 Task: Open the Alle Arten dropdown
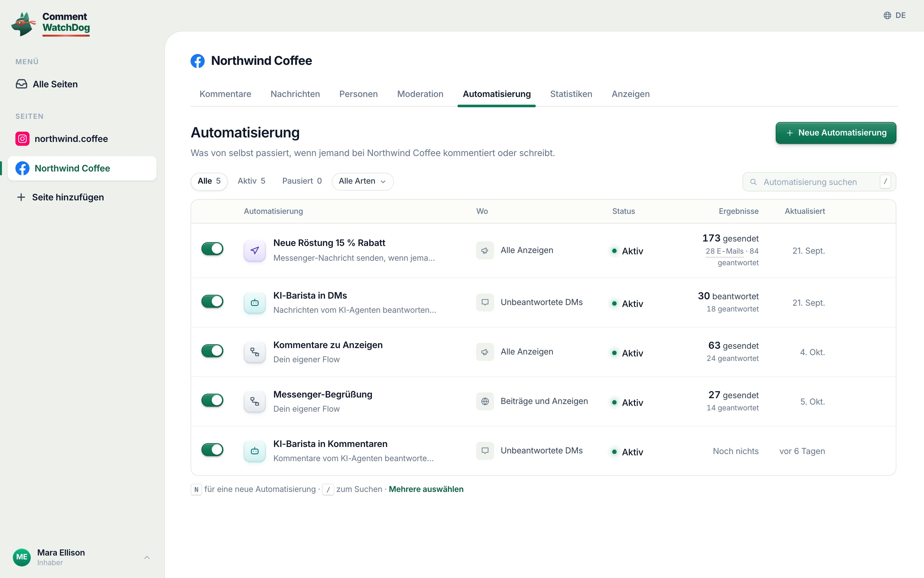click(x=362, y=181)
